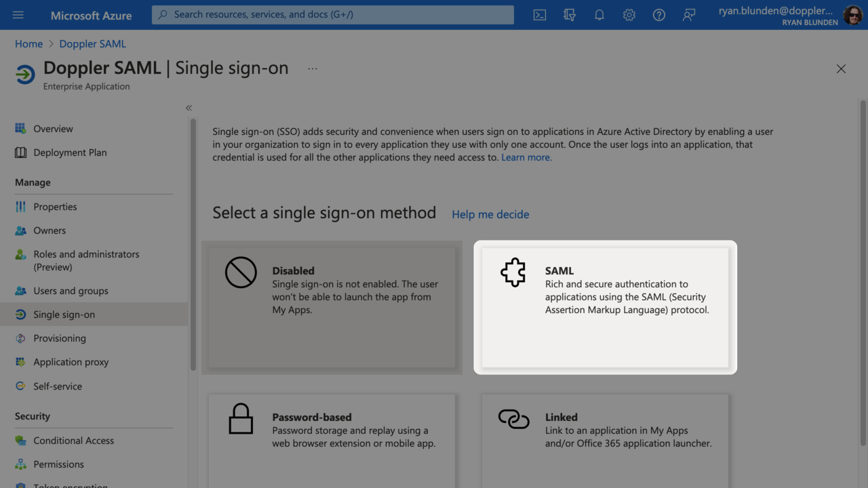Open the Help question mark icon
The image size is (868, 488).
point(659,15)
